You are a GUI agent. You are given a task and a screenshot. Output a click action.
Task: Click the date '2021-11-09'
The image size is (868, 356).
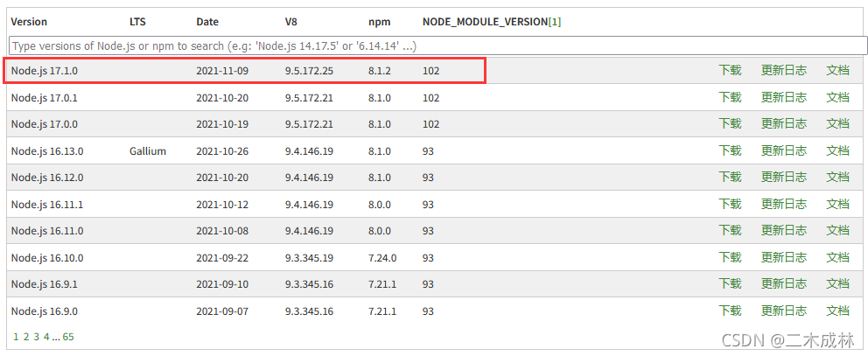pyautogui.click(x=222, y=71)
